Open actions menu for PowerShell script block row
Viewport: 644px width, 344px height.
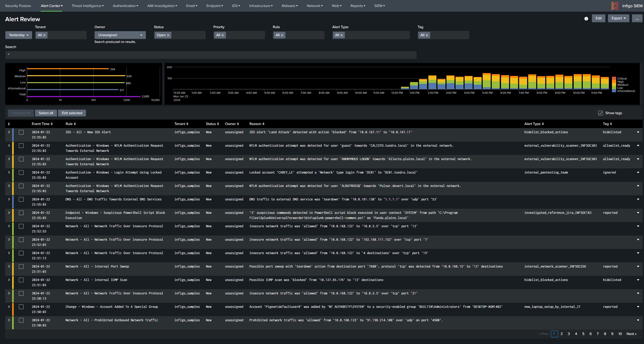pos(638,213)
